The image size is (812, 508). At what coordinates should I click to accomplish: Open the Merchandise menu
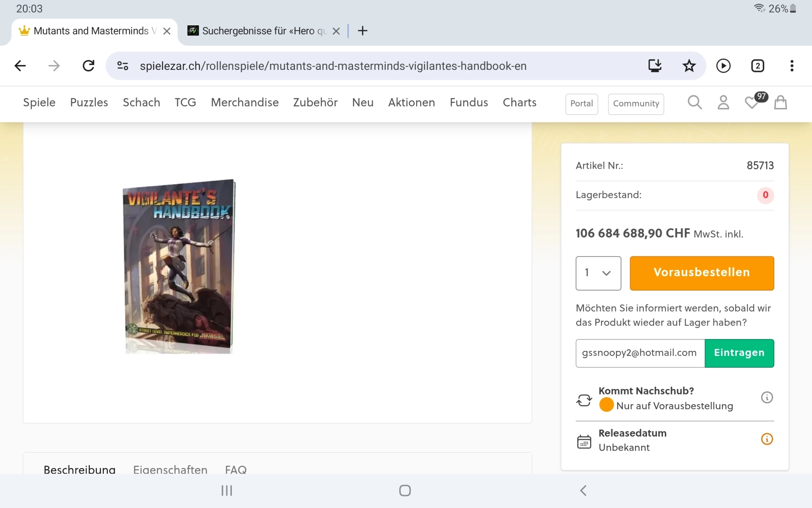tap(245, 102)
